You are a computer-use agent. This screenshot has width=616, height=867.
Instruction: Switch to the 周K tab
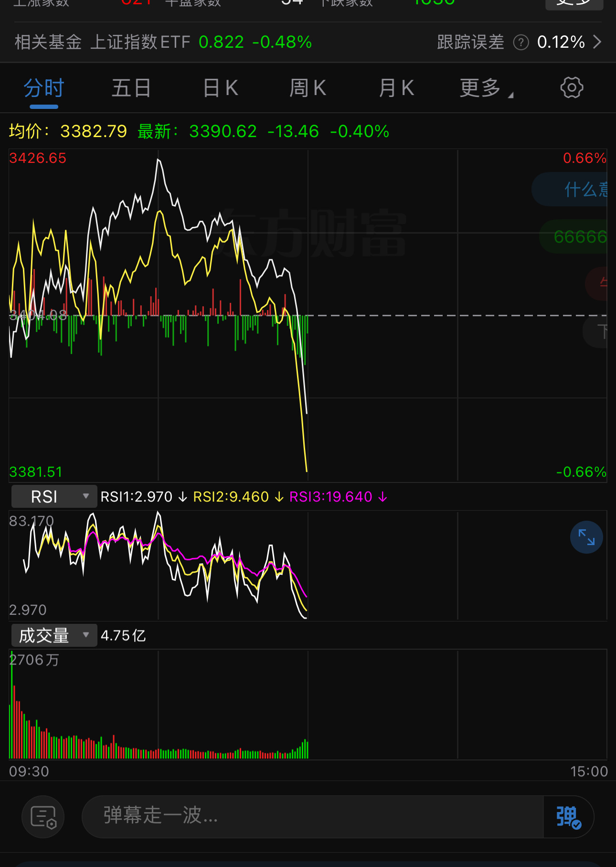(x=308, y=88)
